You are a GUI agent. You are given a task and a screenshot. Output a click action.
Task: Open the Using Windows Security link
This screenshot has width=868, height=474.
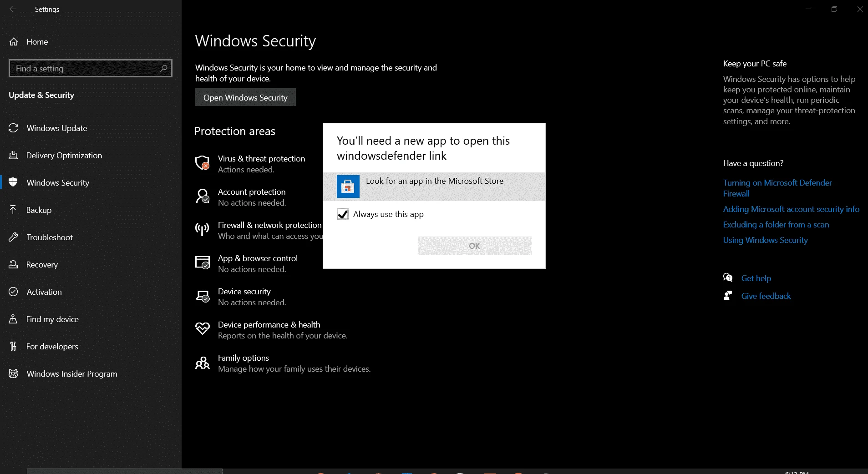pyautogui.click(x=766, y=240)
